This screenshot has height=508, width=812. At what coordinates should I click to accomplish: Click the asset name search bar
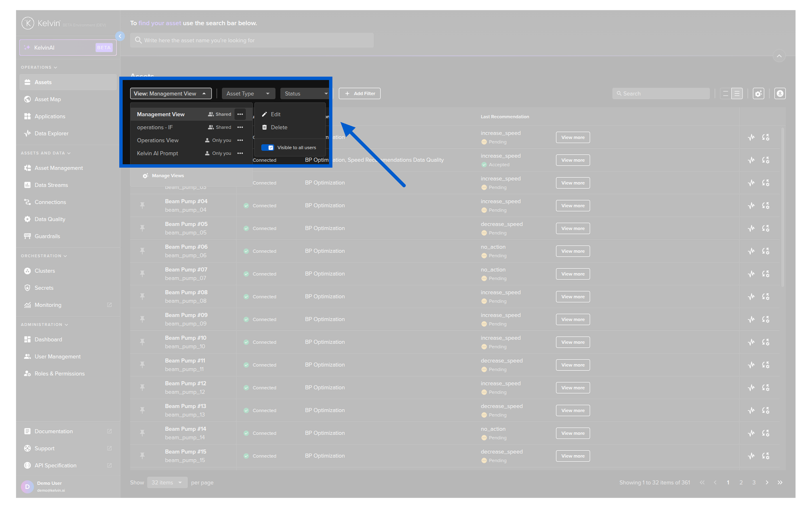pyautogui.click(x=252, y=41)
